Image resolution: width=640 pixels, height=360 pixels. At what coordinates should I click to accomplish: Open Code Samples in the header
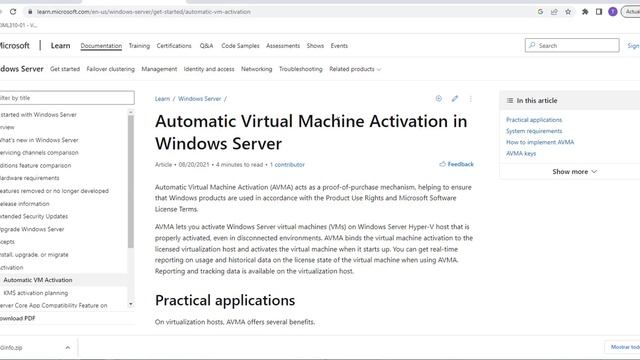[x=240, y=46]
